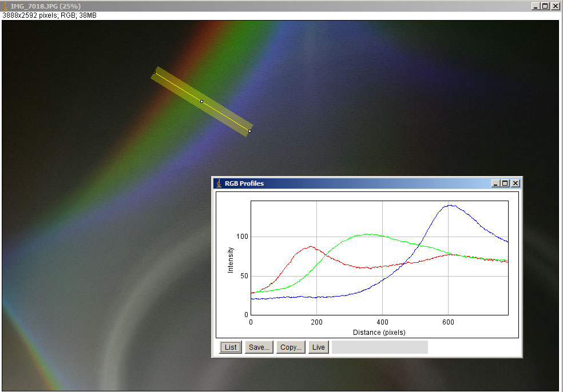Click the Copy... button
Image resolution: width=563 pixels, height=392 pixels.
(x=291, y=347)
